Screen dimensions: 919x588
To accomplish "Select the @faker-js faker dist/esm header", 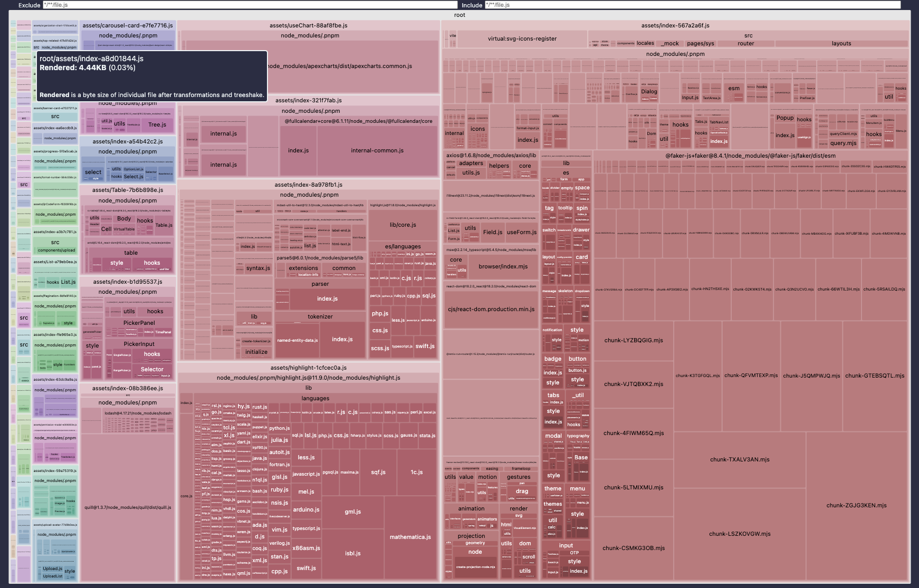I will (x=750, y=156).
